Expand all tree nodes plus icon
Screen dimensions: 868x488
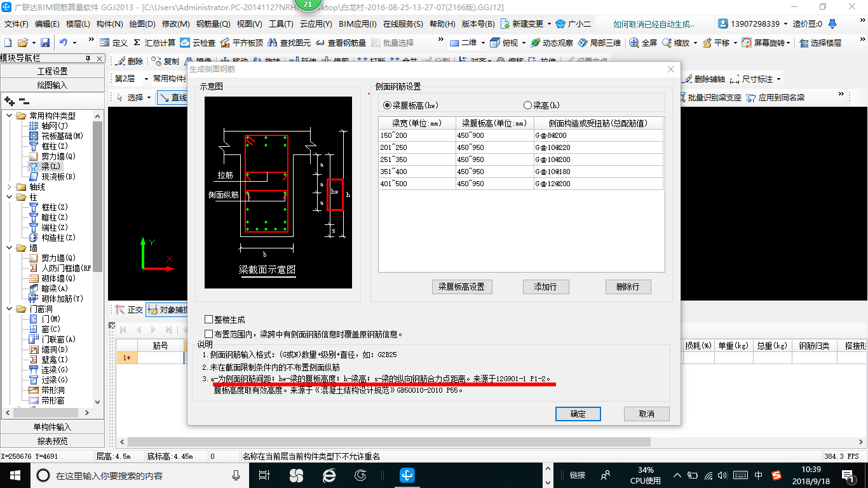click(x=9, y=100)
